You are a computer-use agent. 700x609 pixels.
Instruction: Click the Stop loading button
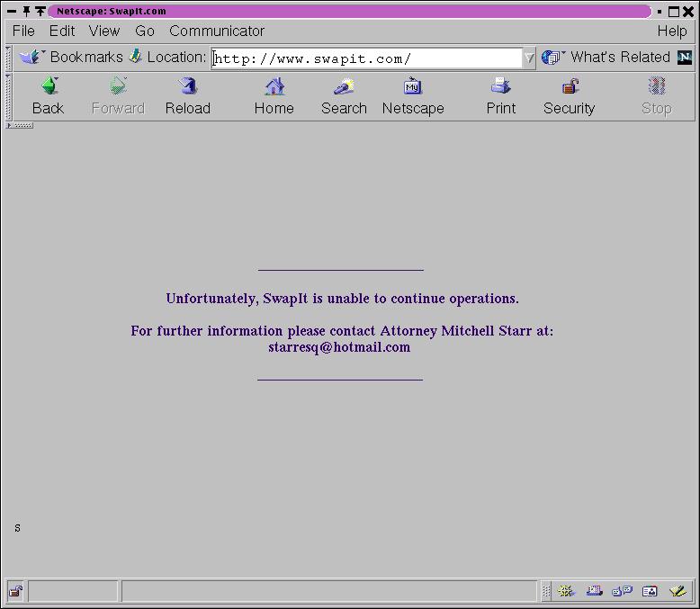pos(656,96)
